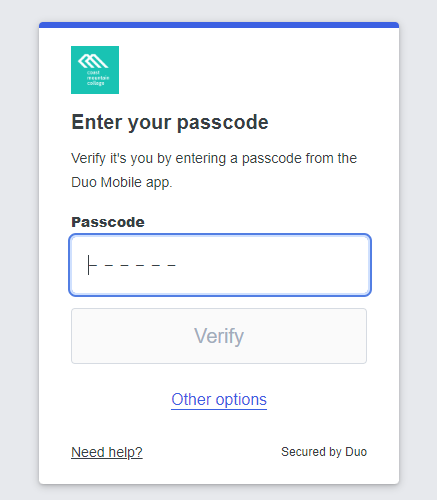The image size is (437, 500).
Task: Click the blue bar atop the card
Action: pos(219,25)
